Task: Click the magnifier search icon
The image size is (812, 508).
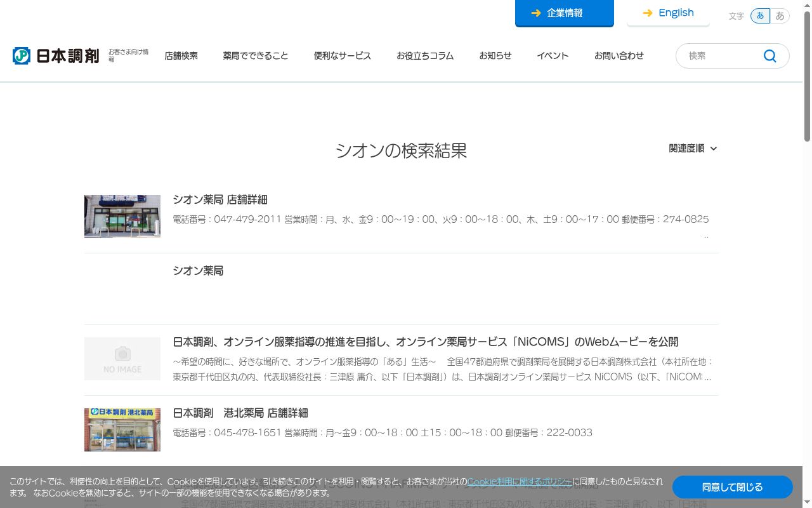Action: [x=770, y=56]
